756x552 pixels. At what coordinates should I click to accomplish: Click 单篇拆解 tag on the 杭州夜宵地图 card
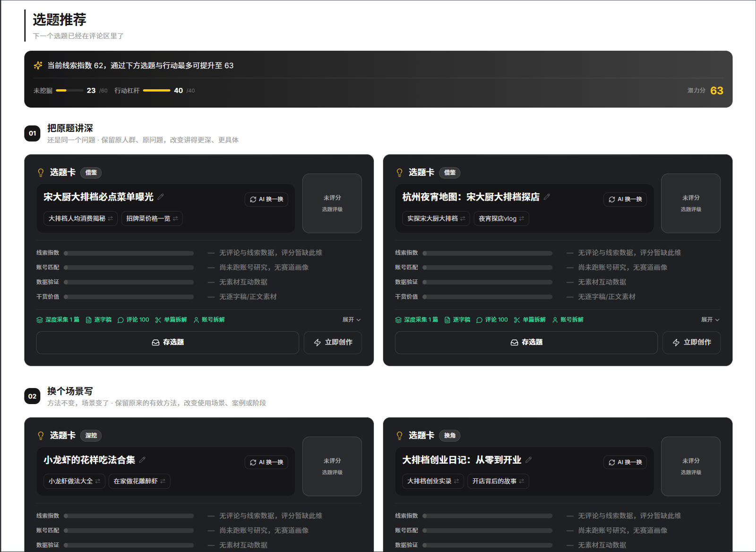(530, 320)
